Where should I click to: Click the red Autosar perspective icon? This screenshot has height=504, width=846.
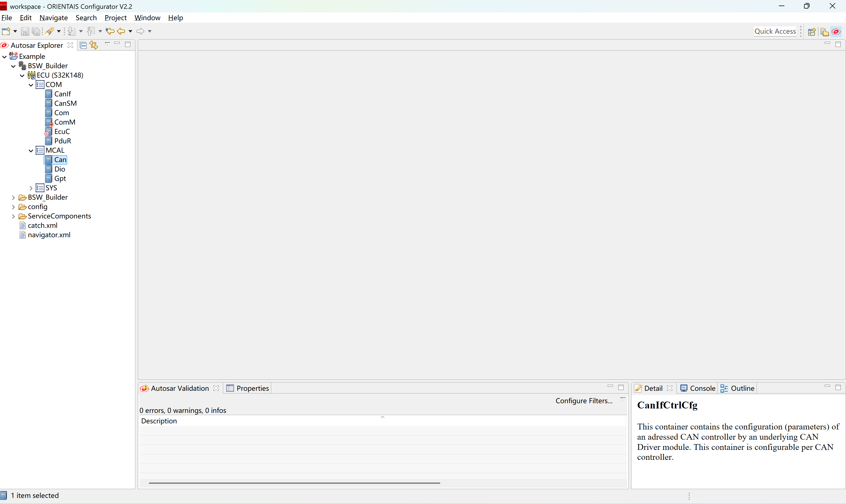click(x=836, y=31)
